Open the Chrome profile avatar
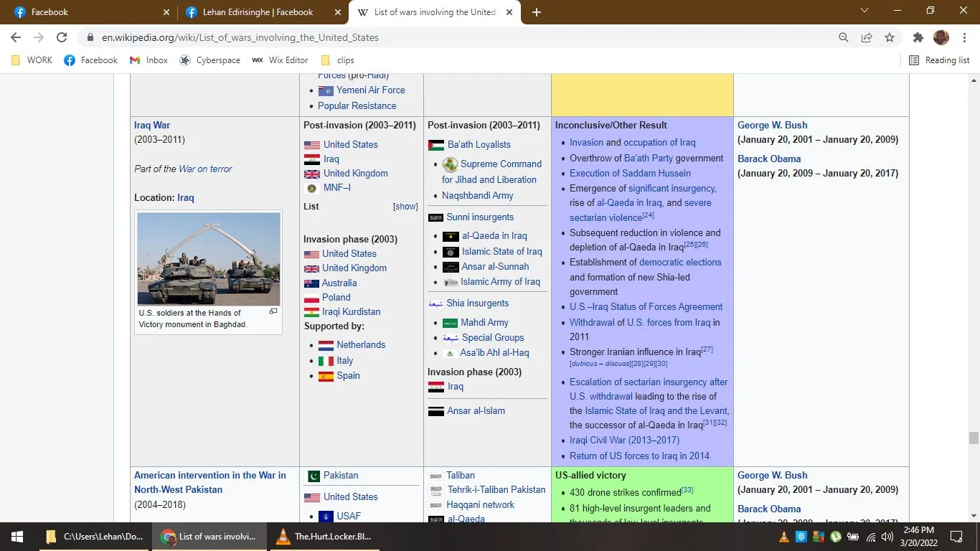The width and height of the screenshot is (980, 551). pyautogui.click(x=941, y=37)
